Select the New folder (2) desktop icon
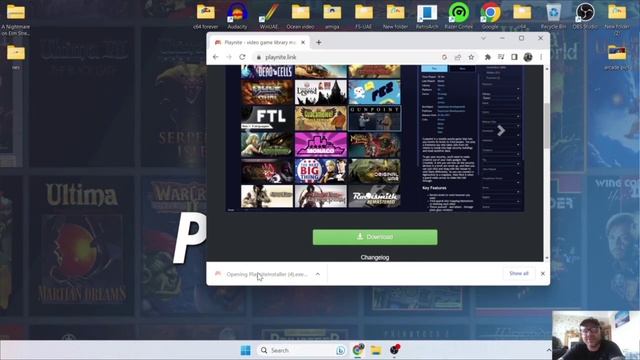Image resolution: width=640 pixels, height=360 pixels. click(x=617, y=18)
